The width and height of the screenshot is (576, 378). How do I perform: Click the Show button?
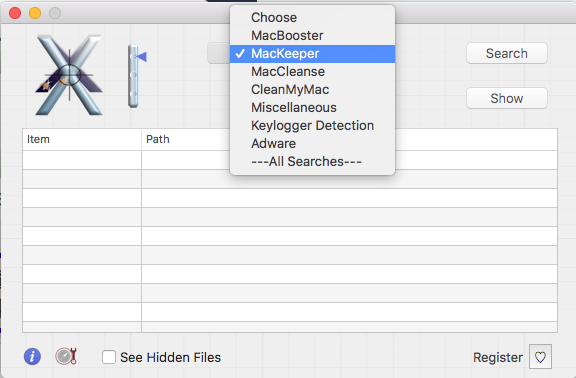pos(507,98)
